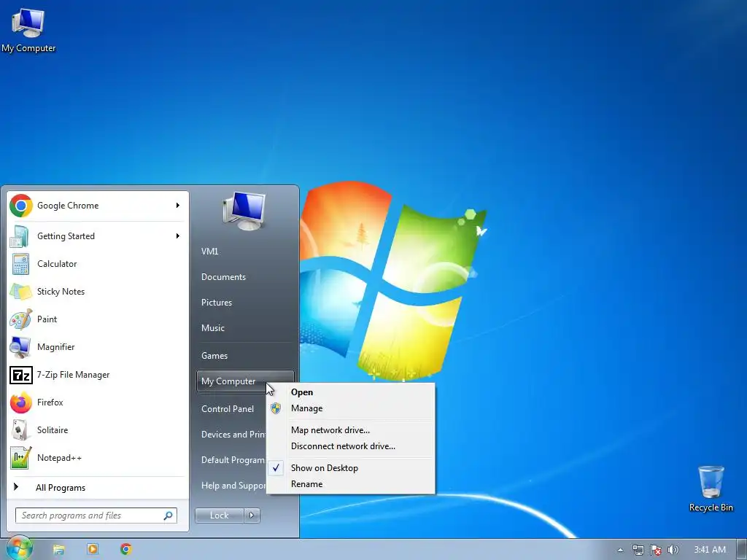Image resolution: width=747 pixels, height=560 pixels.
Task: Toggle Show on Desktop checkmark
Action: click(x=276, y=467)
